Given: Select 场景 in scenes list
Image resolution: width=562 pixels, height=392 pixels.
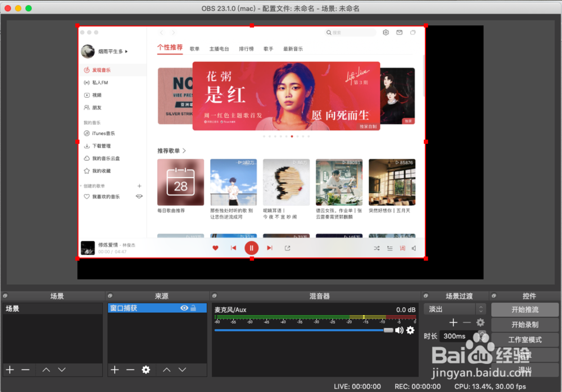Looking at the screenshot, I should (x=53, y=308).
